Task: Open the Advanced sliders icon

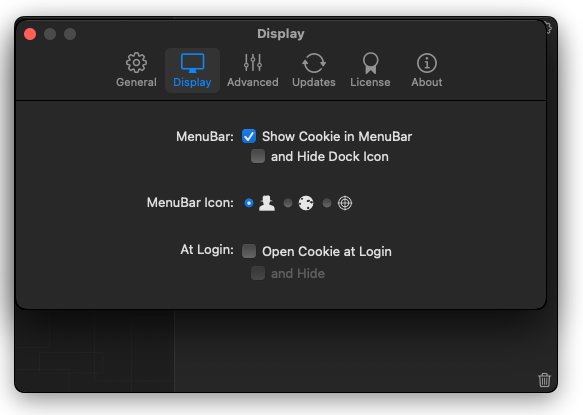Action: tap(253, 62)
